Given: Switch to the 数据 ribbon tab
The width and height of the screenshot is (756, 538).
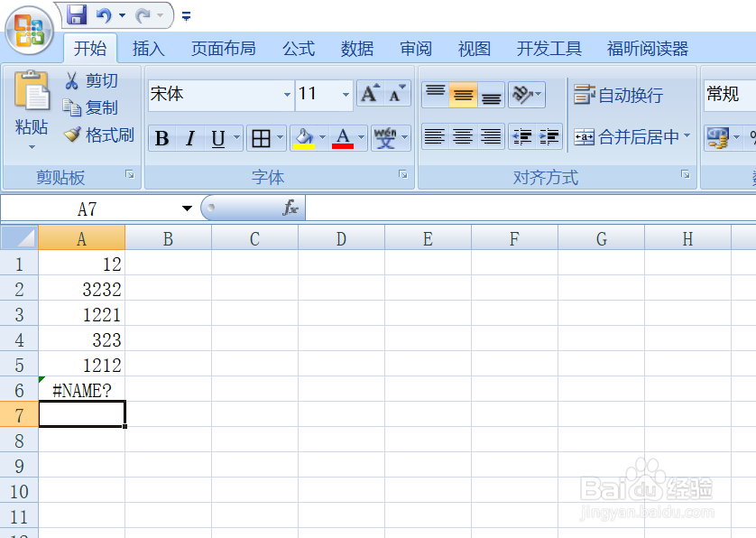Looking at the screenshot, I should (x=356, y=49).
